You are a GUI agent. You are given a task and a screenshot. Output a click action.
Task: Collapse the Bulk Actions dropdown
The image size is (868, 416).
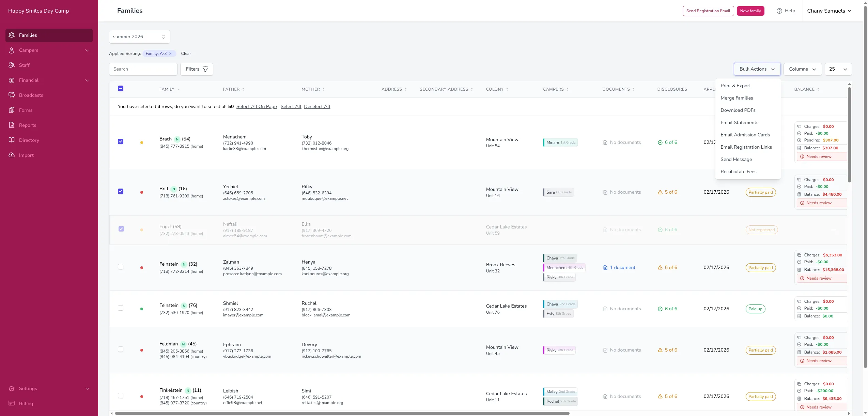coord(757,69)
